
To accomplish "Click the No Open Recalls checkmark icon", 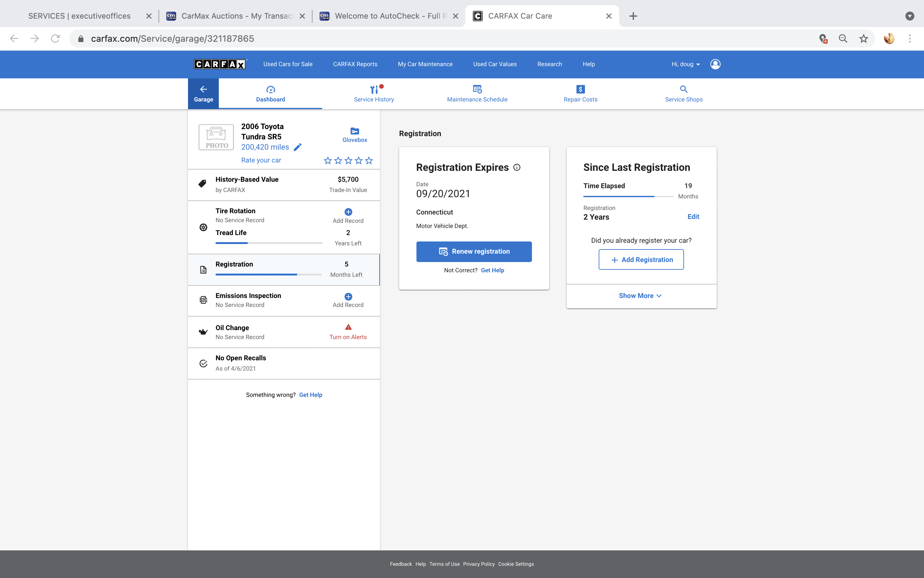I will [203, 363].
